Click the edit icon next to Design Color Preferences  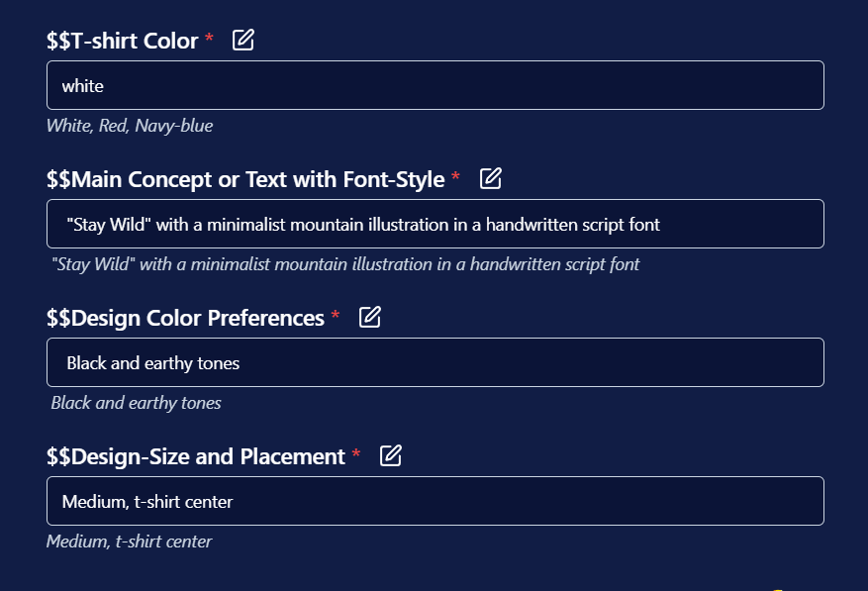(x=370, y=317)
